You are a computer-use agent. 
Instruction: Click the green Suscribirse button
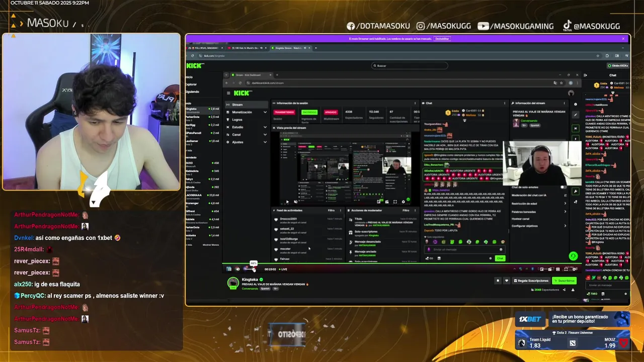[564, 281]
